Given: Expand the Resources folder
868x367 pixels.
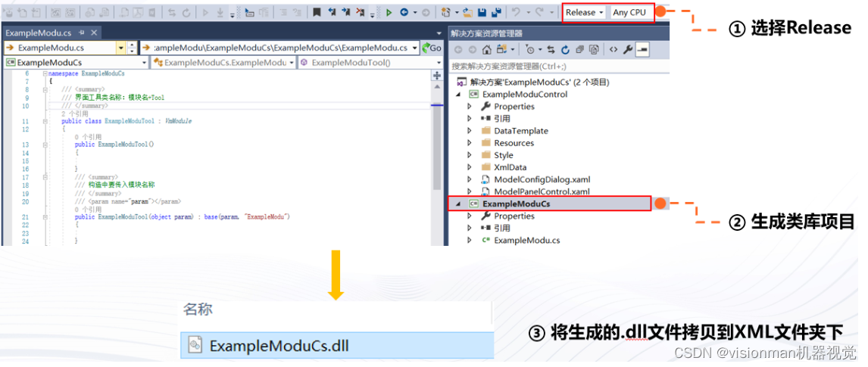Looking at the screenshot, I should [470, 143].
